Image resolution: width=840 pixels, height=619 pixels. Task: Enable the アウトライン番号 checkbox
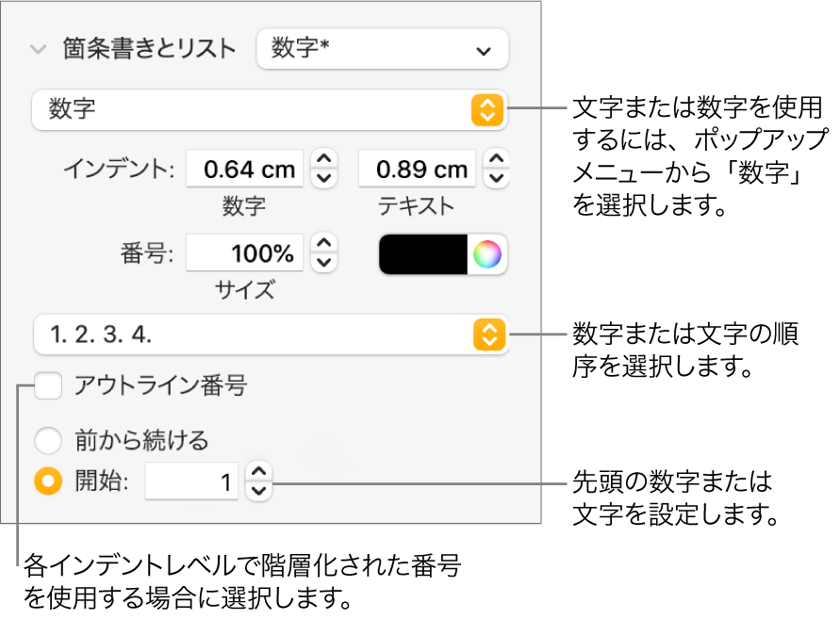point(48,385)
